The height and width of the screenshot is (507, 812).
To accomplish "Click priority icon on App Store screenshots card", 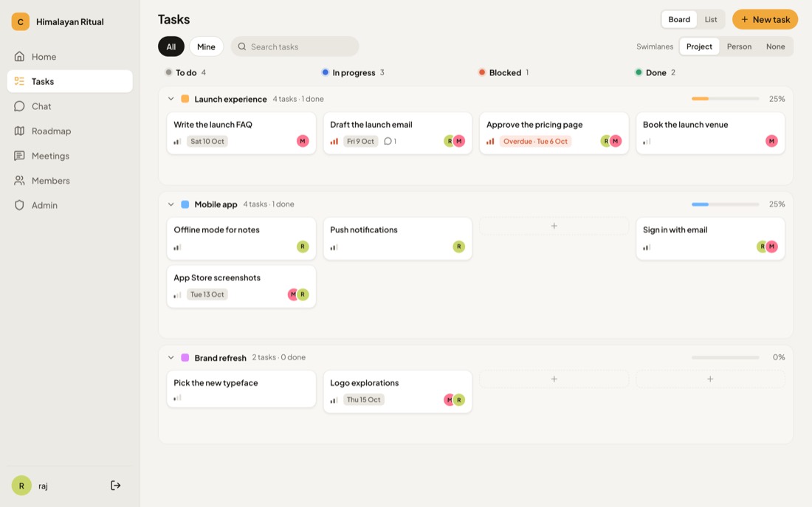I will tap(177, 294).
